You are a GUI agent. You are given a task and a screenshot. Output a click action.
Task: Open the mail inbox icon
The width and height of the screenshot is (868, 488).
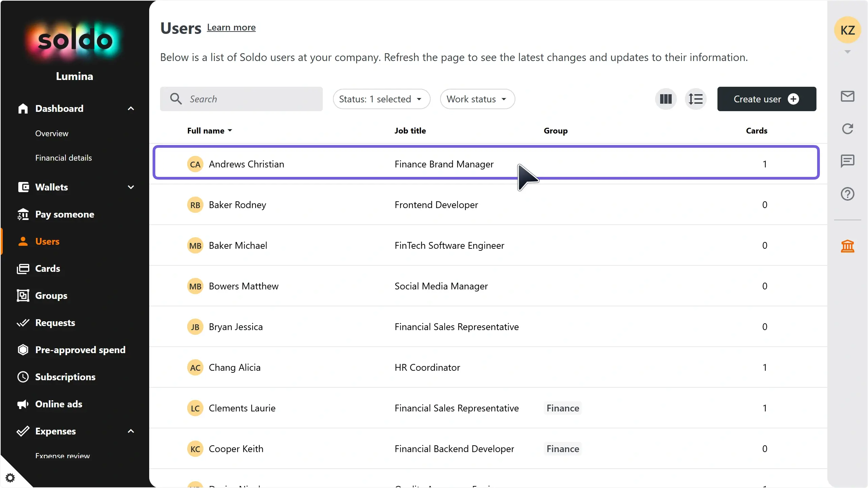pos(847,96)
